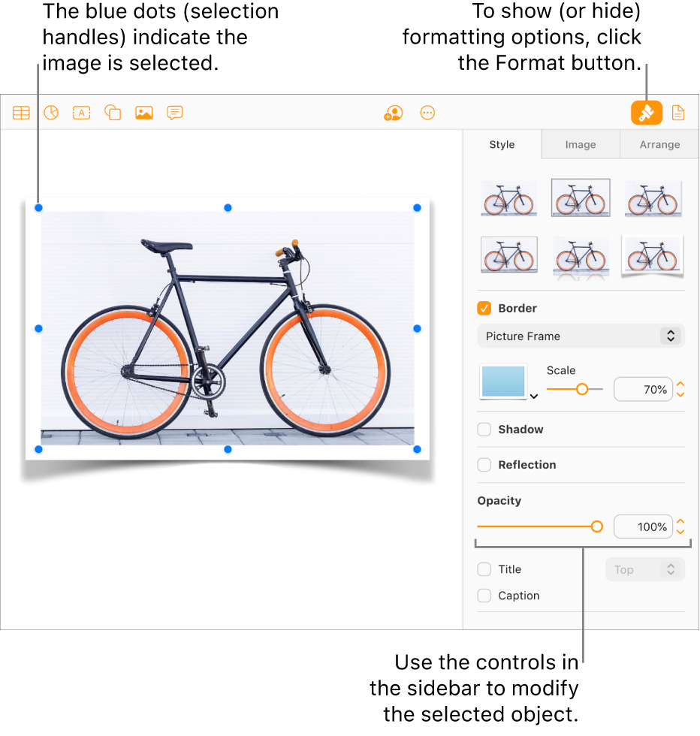
Task: Add a comment using the comment icon
Action: coord(174,113)
